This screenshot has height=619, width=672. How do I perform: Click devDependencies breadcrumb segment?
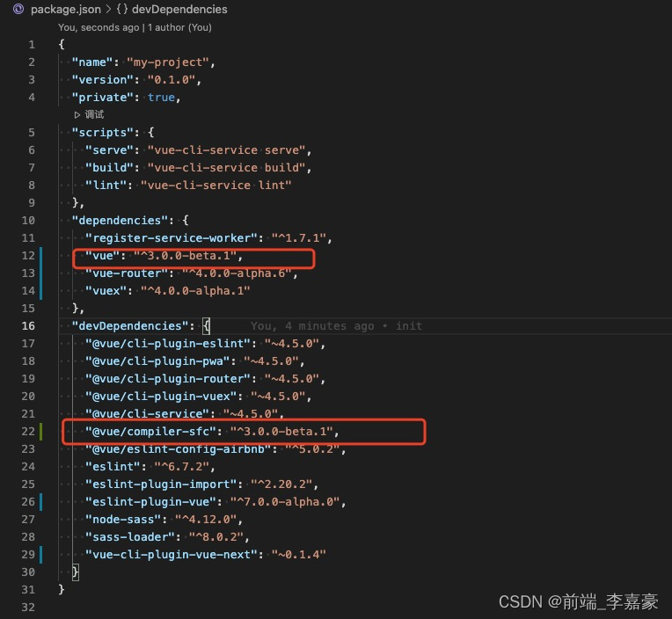click(179, 10)
